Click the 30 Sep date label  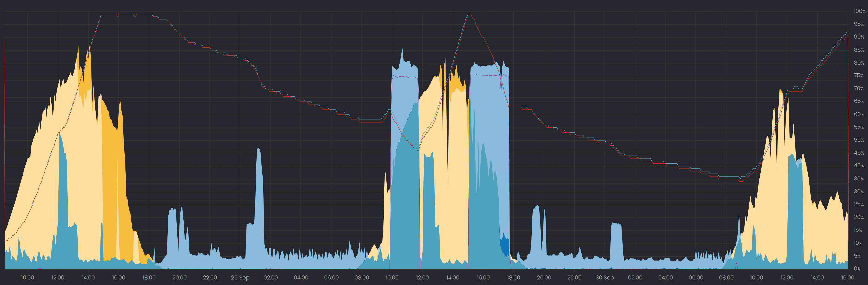tap(604, 278)
